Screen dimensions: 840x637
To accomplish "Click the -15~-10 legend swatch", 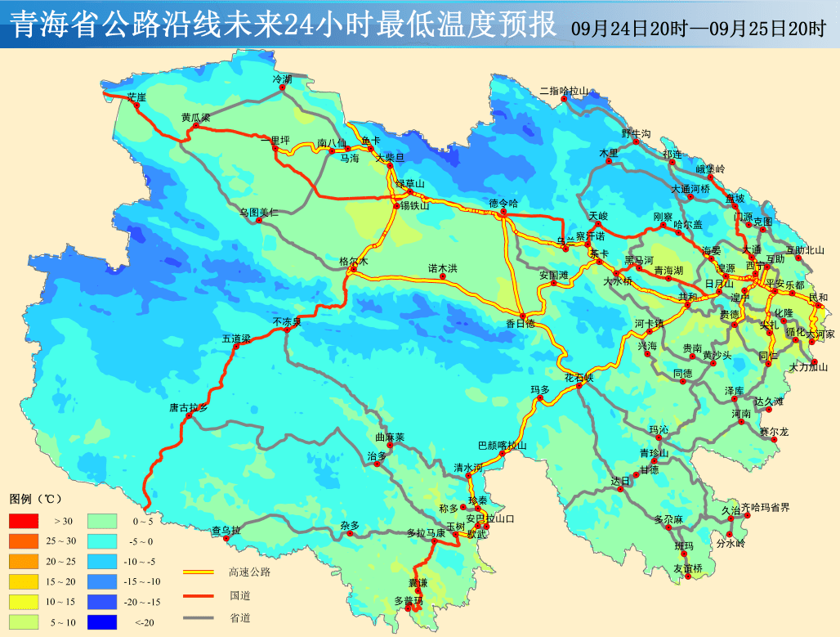I will [x=102, y=581].
